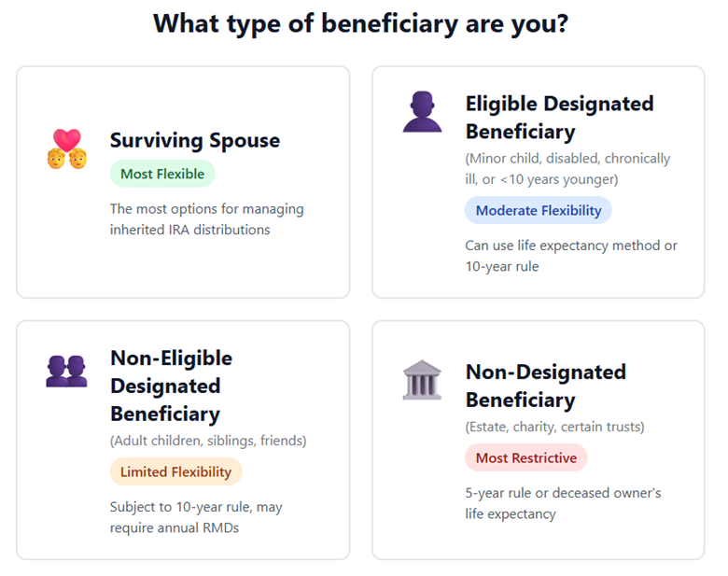Click the two people silhouette icon

pyautogui.click(x=66, y=371)
